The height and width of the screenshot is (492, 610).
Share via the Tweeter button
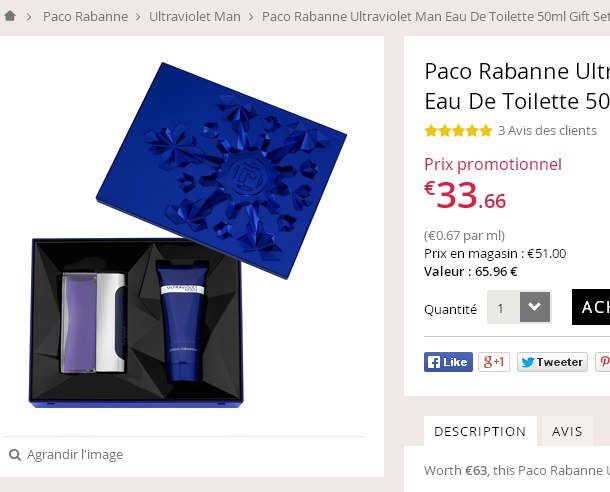click(551, 362)
